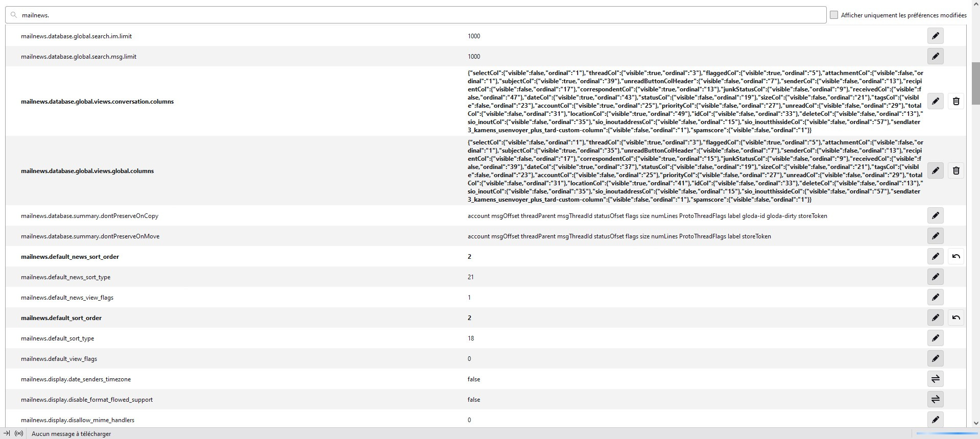Edit mailnews.default_news_sort_type value
This screenshot has width=980, height=439.
point(935,277)
